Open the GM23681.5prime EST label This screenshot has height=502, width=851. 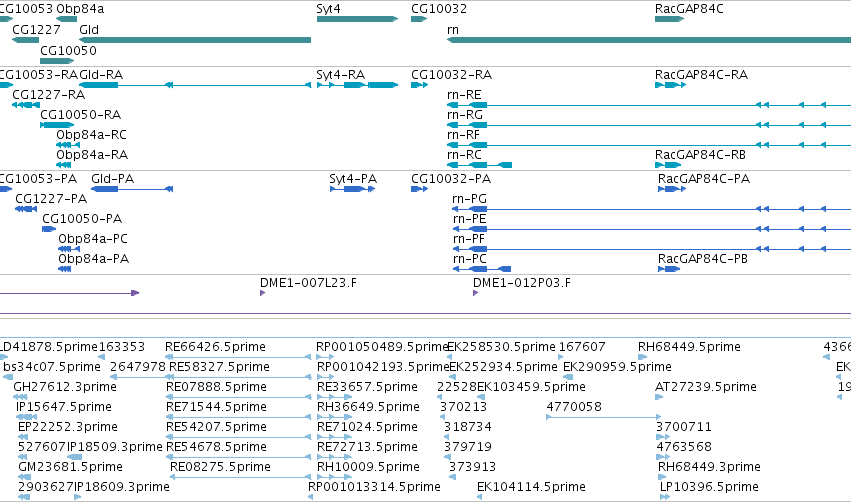(x=70, y=467)
